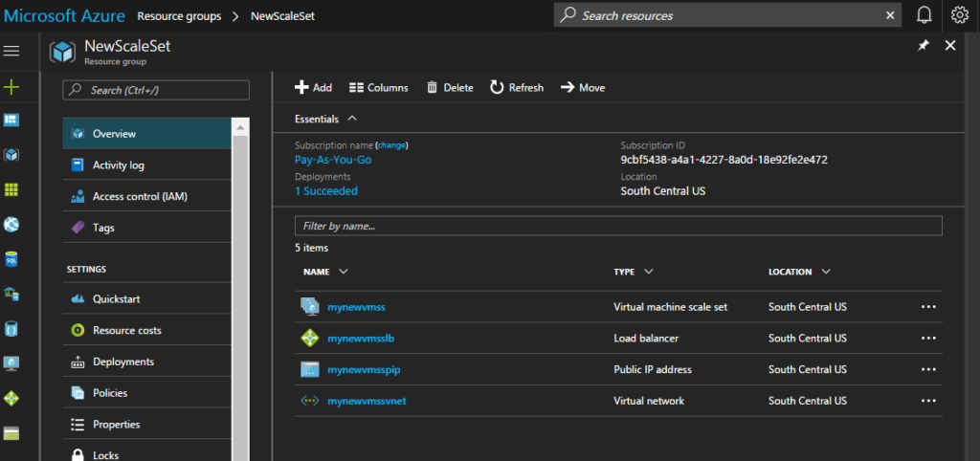Open the 1 Succeeded deployments link
The width and height of the screenshot is (980, 461).
coord(326,191)
